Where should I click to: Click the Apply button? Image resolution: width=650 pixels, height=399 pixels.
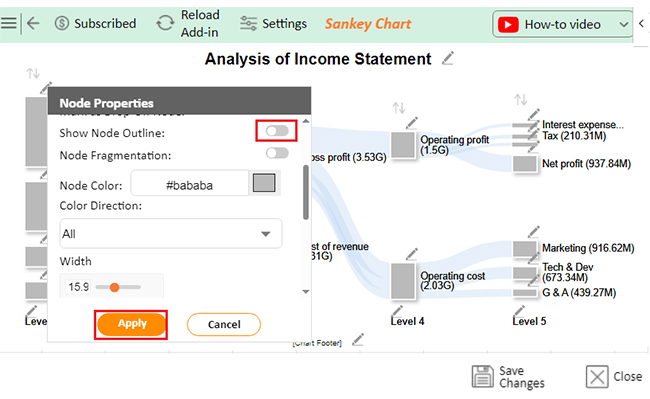pyautogui.click(x=131, y=324)
